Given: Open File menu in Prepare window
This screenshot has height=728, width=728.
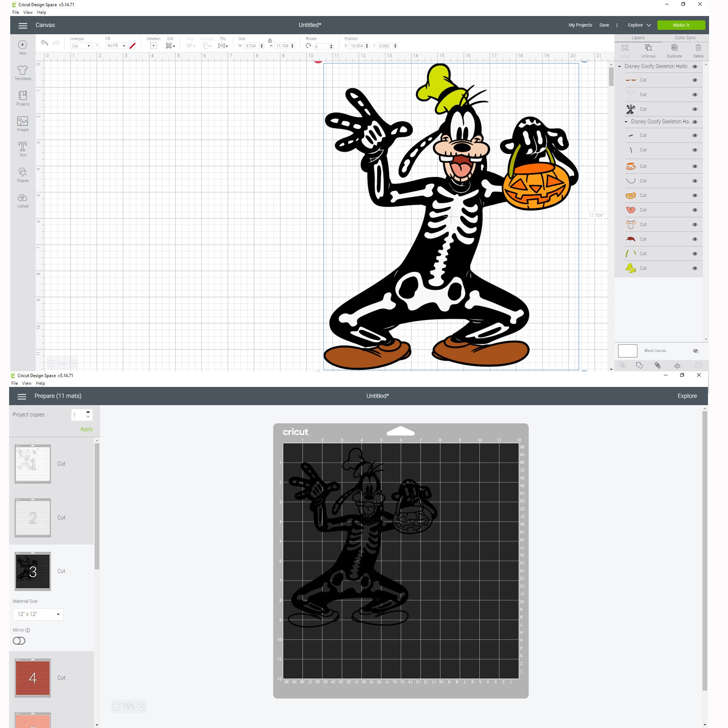Looking at the screenshot, I should [15, 383].
